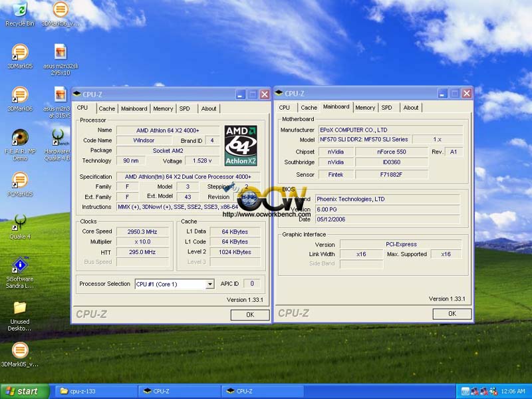Click the AMD 64 Athlon X2 logo
532x399 pixels.
(x=241, y=146)
